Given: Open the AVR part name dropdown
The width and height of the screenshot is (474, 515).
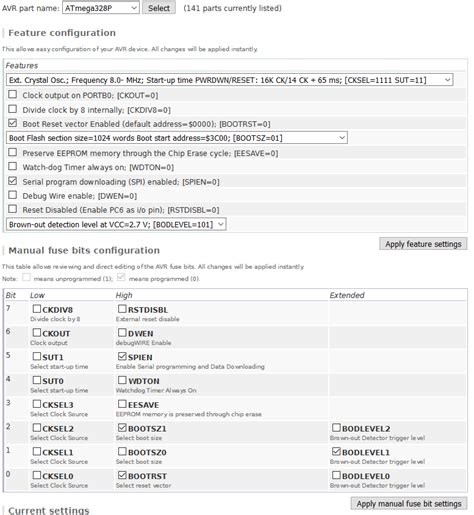Looking at the screenshot, I should [x=101, y=8].
